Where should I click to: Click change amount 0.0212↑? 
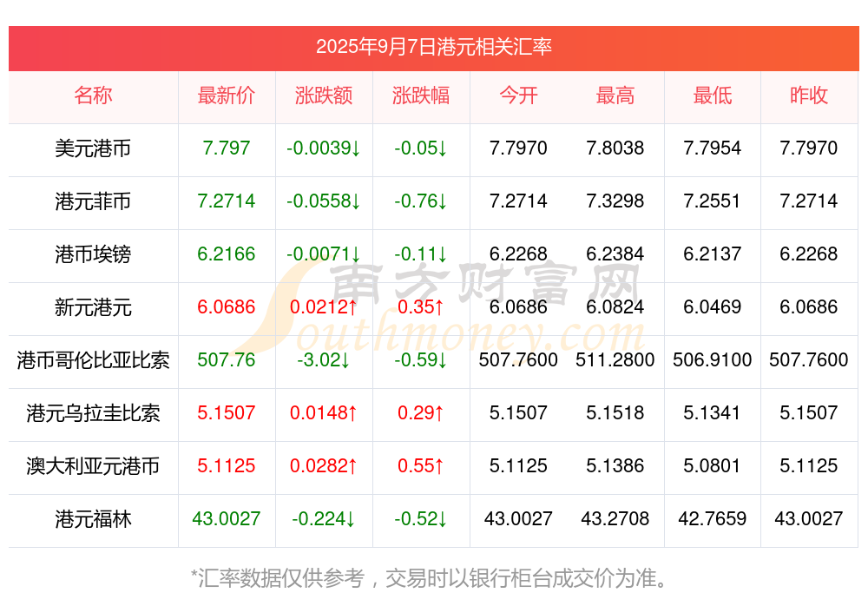(x=323, y=306)
